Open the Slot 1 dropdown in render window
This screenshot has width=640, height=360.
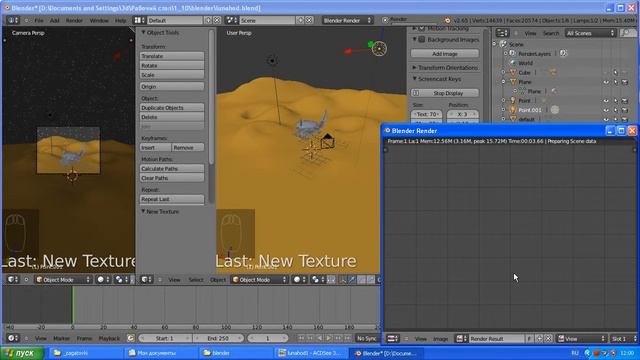[x=624, y=338]
